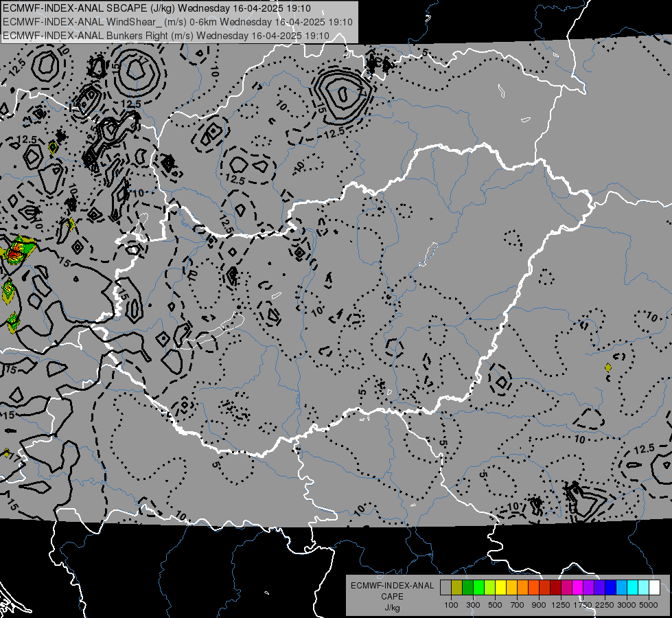Select the pure yellow legend swatch
Screen dimensions: 672x618
click(500, 588)
